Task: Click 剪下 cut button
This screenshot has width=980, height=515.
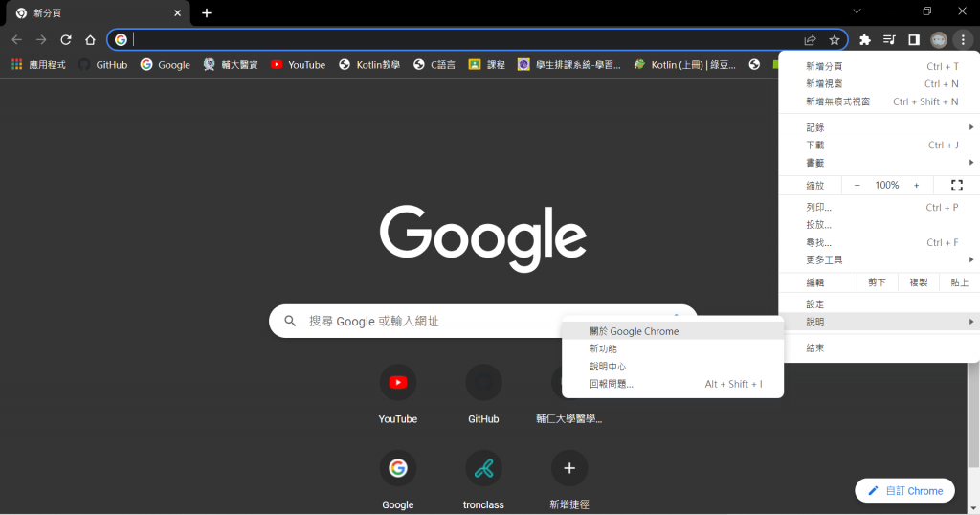Action: pyautogui.click(x=877, y=282)
